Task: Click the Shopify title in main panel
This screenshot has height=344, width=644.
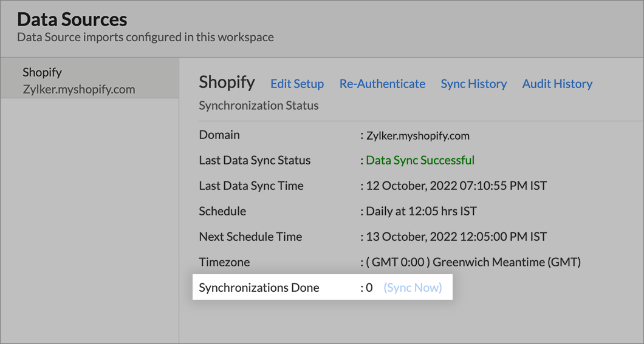Action: coord(227,82)
